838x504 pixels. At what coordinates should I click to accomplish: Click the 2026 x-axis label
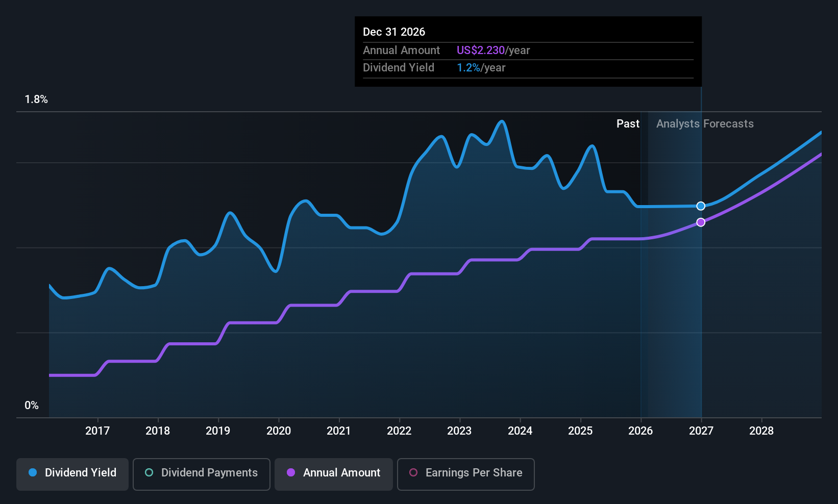coord(640,431)
